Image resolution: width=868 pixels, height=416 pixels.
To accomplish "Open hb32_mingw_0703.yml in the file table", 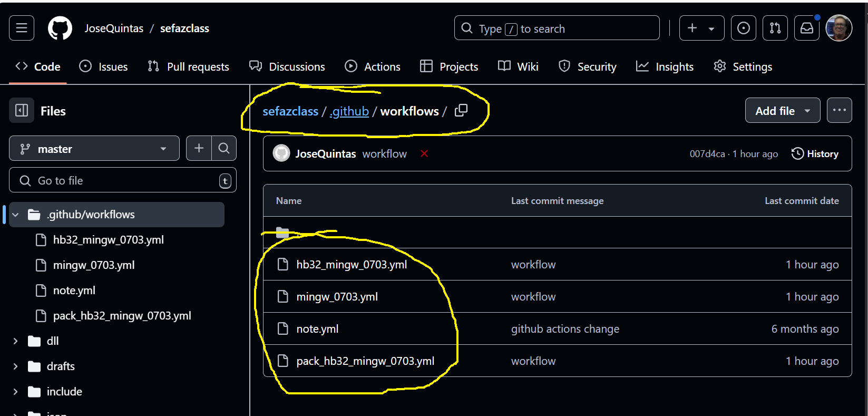I will tap(352, 265).
